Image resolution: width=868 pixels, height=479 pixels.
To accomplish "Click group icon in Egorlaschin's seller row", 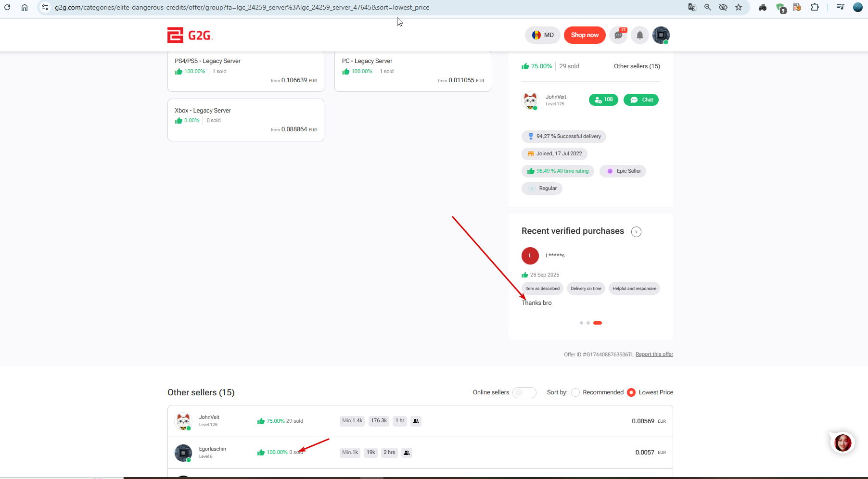I will click(407, 453).
